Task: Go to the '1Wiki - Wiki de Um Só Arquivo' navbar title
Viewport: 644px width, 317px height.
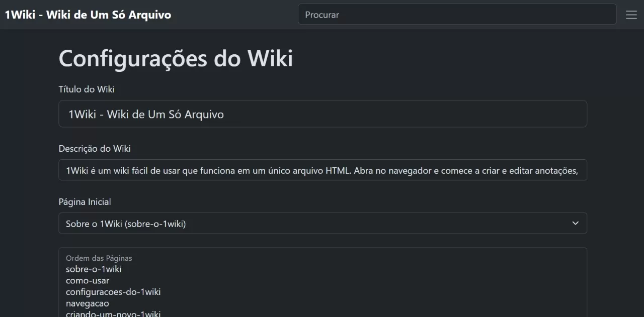Action: [88, 15]
